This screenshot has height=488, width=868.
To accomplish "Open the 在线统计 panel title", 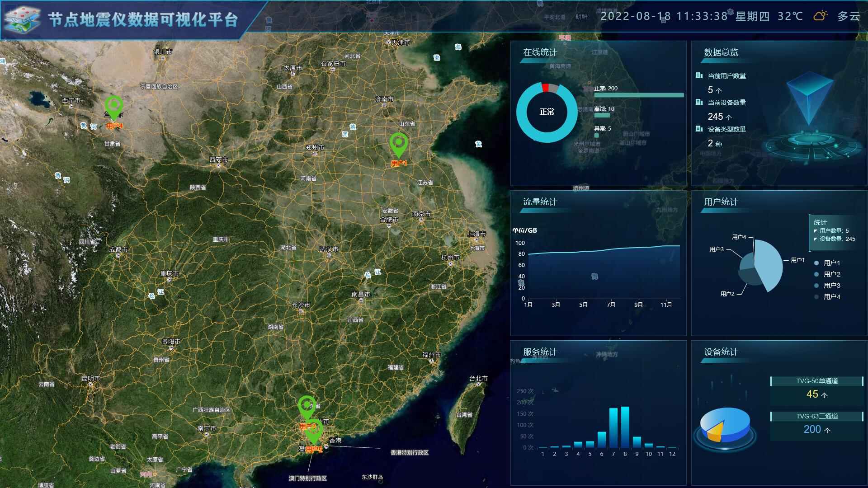I will (540, 52).
